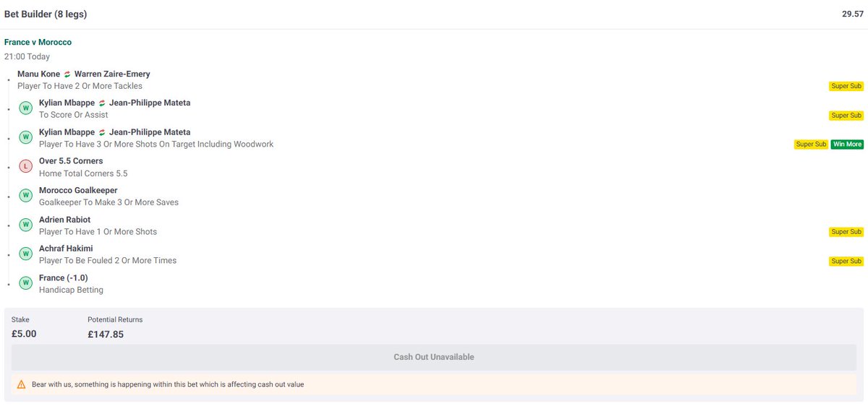Click the £5.00 stake amount
Viewport: 868px width, 409px height.
coord(24,334)
